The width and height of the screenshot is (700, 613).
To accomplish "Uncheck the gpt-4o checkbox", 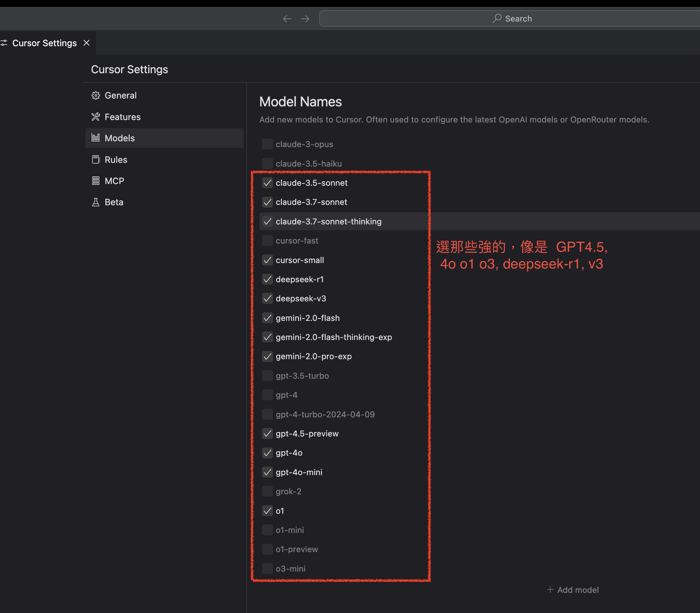I will (x=268, y=453).
